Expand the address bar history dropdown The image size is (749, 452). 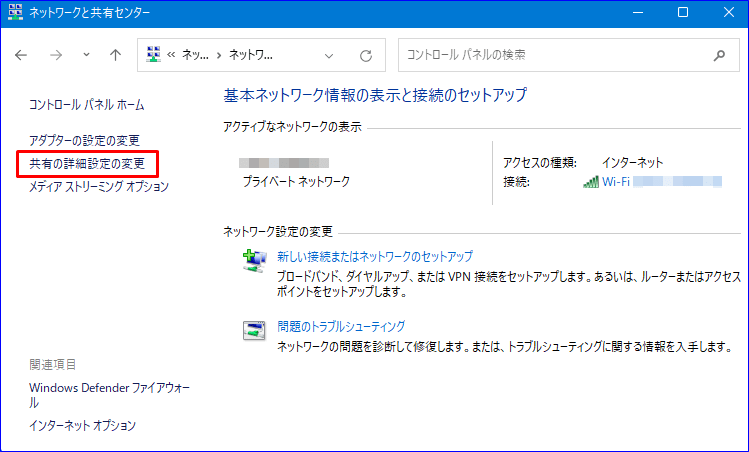(x=329, y=55)
